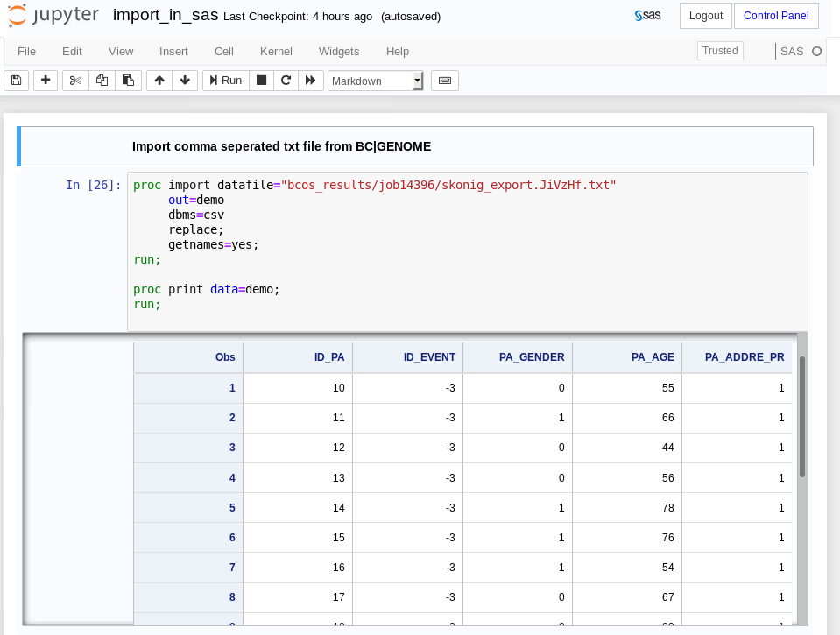Click the Obs column header
This screenshot has height=635, width=840.
pyautogui.click(x=188, y=357)
